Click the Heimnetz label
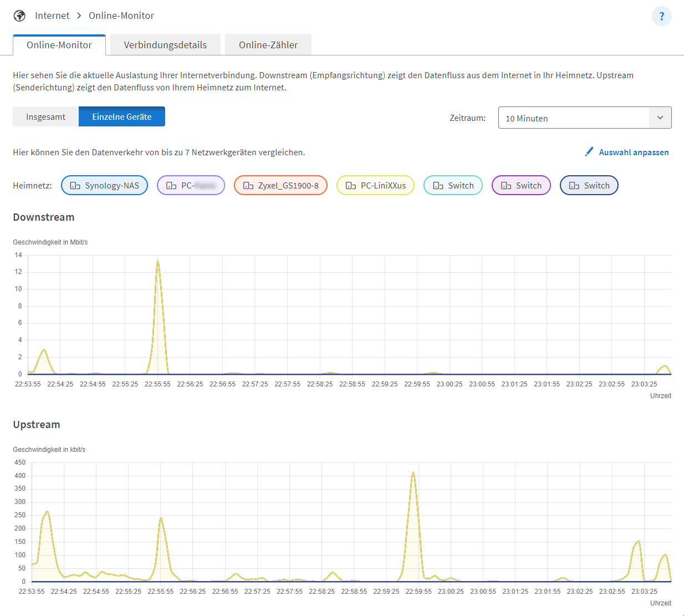The height and width of the screenshot is (616, 684). click(x=32, y=186)
